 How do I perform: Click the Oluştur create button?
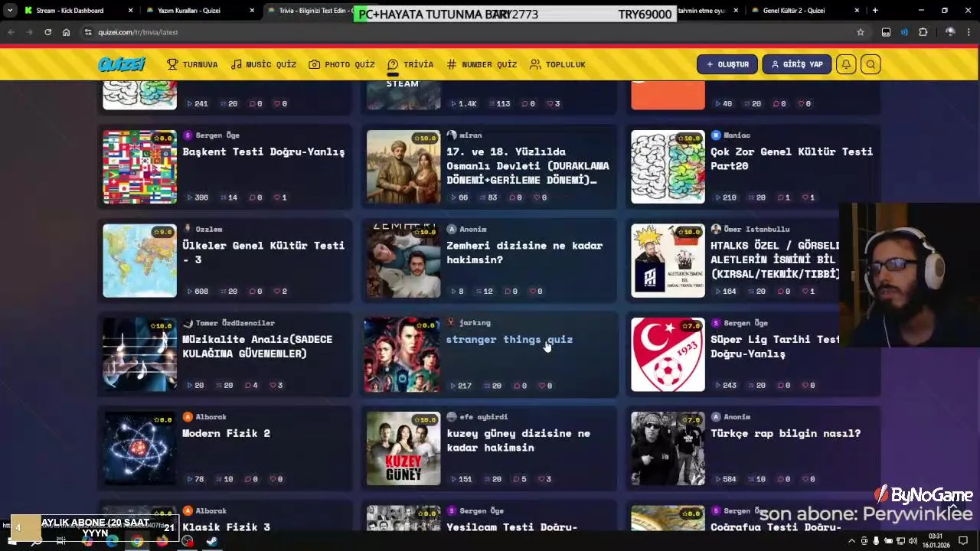pos(727,64)
